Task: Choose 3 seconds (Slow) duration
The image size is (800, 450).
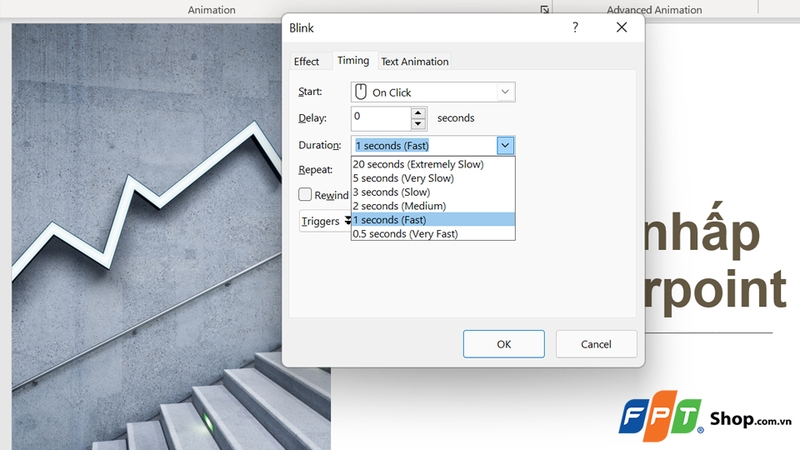Action: [433, 192]
